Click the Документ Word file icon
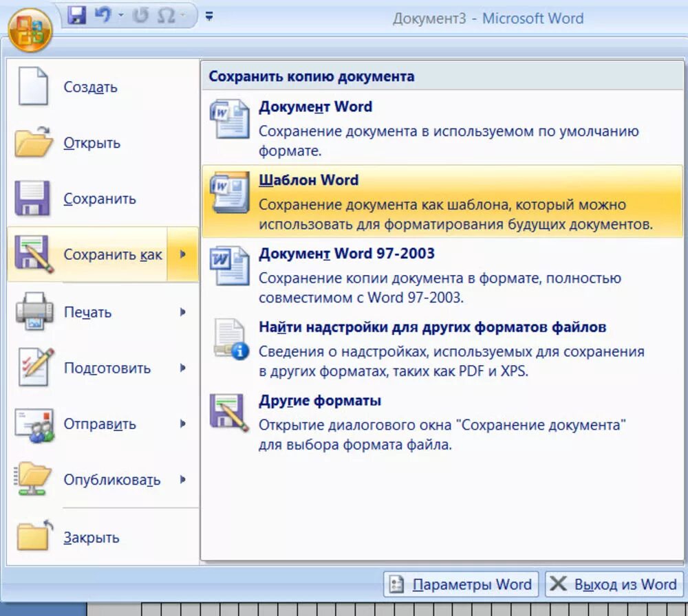Viewport: 688px width, 616px height. click(x=230, y=119)
